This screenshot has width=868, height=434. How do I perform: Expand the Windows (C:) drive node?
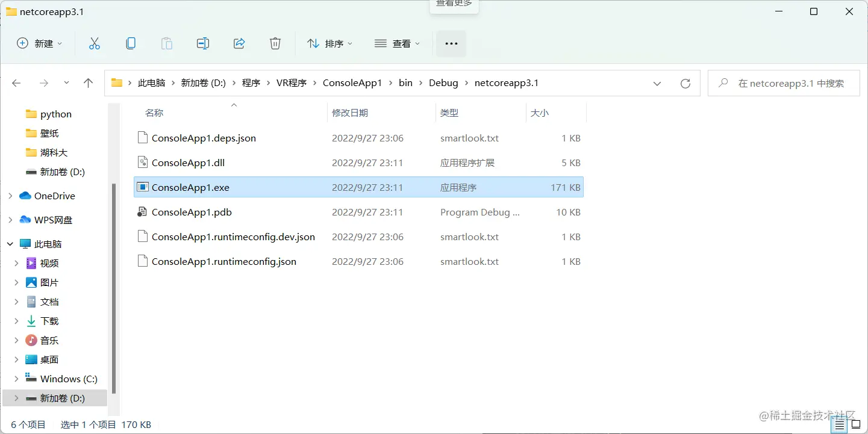click(x=16, y=379)
